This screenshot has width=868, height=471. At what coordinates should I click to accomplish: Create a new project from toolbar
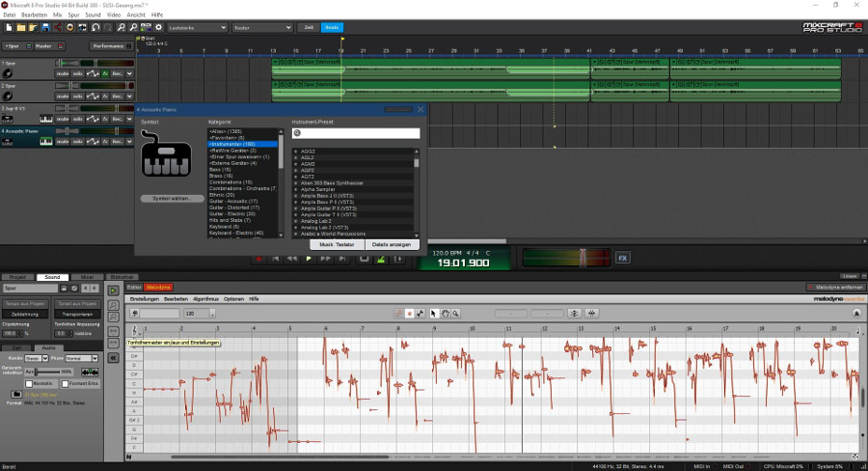10,27
